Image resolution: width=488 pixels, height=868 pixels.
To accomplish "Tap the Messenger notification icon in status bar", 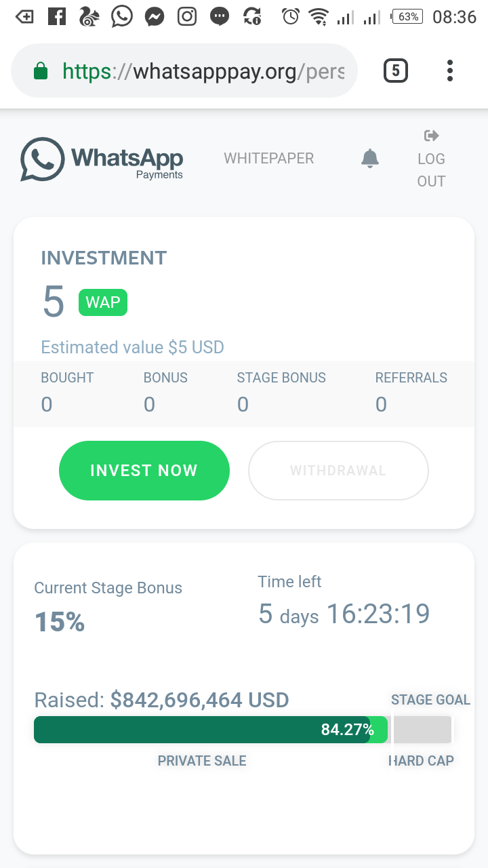I will coord(155,16).
